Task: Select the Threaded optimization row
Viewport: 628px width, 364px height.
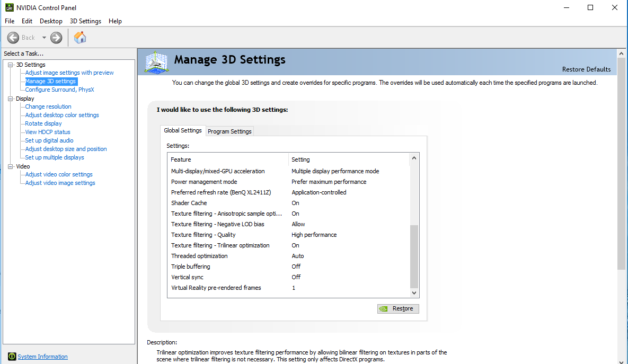Action: [x=289, y=256]
